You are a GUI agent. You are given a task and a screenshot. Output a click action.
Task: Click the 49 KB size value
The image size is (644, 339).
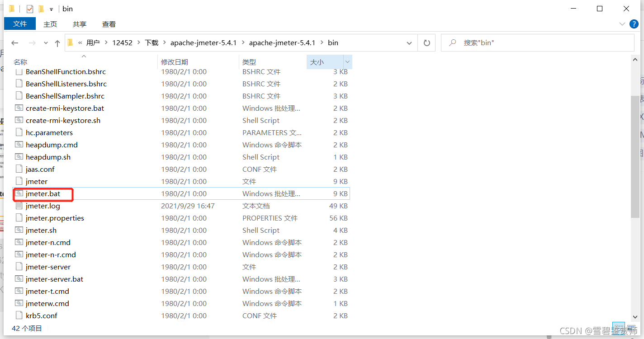pyautogui.click(x=338, y=206)
